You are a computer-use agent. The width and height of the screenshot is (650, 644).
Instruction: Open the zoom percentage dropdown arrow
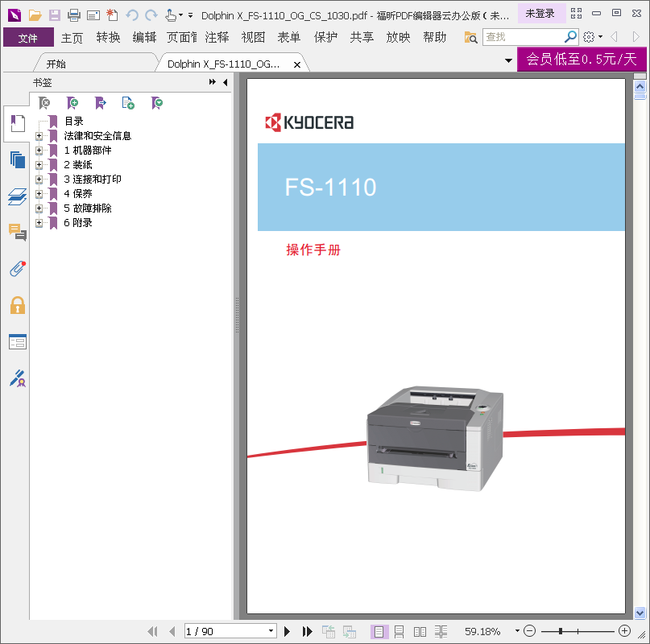(x=517, y=631)
